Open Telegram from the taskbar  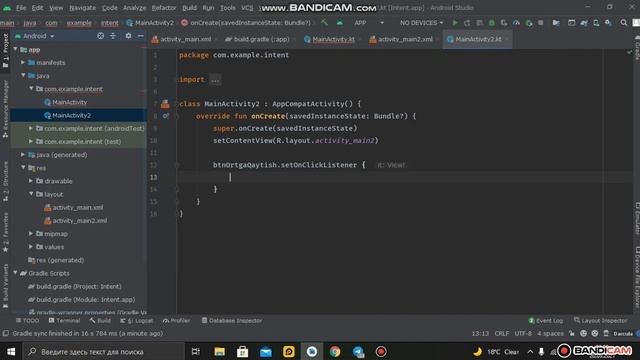(x=358, y=351)
